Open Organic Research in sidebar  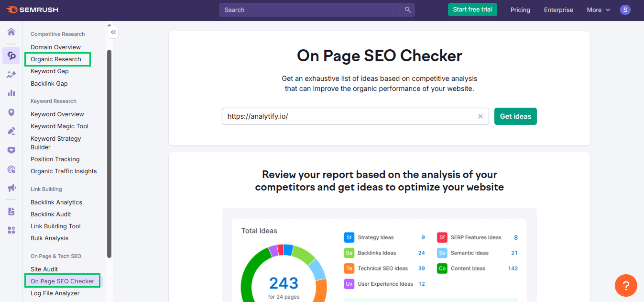click(x=56, y=59)
